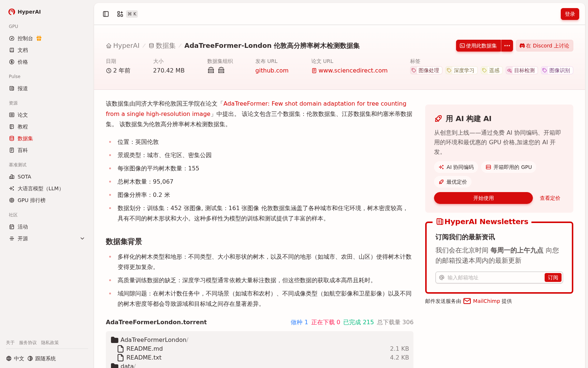The height and width of the screenshot is (368, 588).
Task: Go to HyperAI home breadcrumb
Action: (123, 46)
